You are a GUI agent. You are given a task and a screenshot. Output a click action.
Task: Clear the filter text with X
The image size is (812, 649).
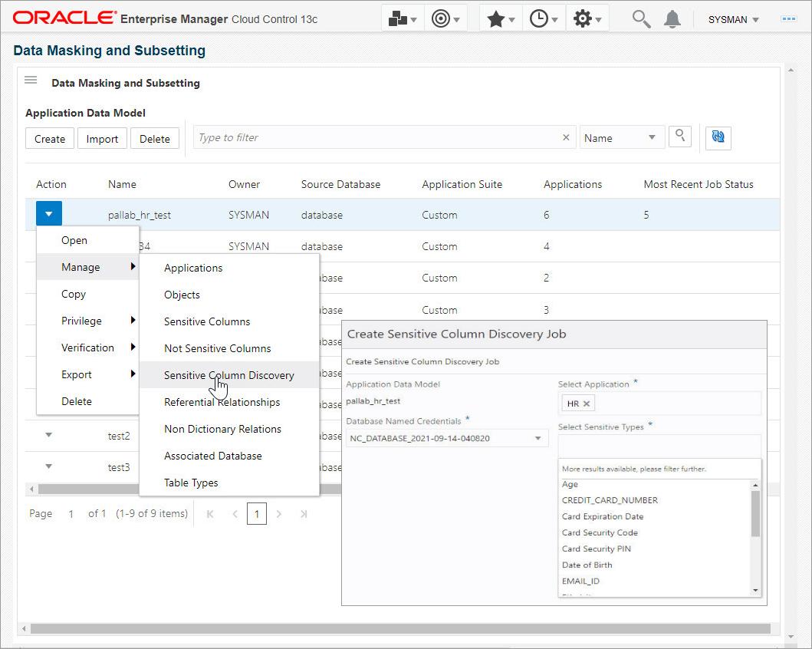click(566, 137)
